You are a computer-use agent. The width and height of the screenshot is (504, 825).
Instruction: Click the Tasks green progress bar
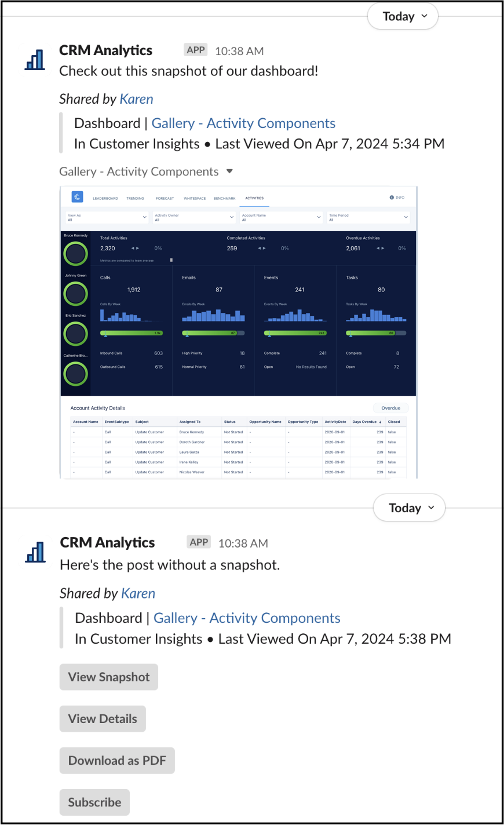click(x=376, y=333)
